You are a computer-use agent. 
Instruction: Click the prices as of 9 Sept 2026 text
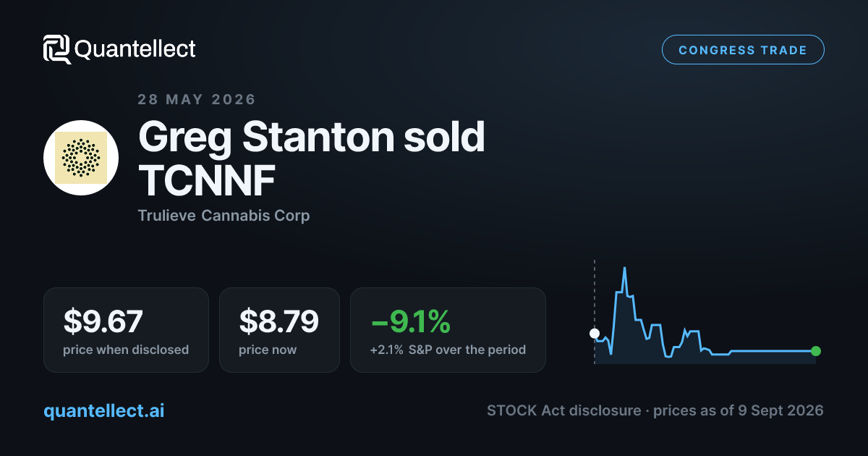coord(738,410)
